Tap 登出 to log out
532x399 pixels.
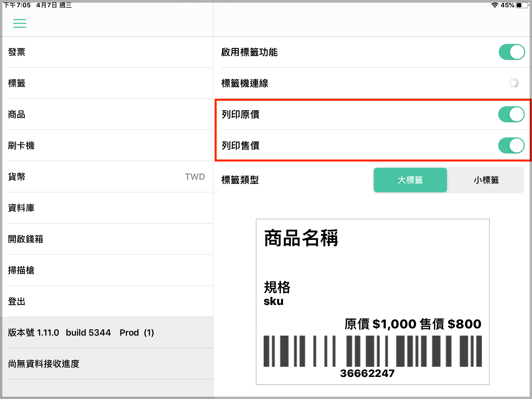point(108,301)
